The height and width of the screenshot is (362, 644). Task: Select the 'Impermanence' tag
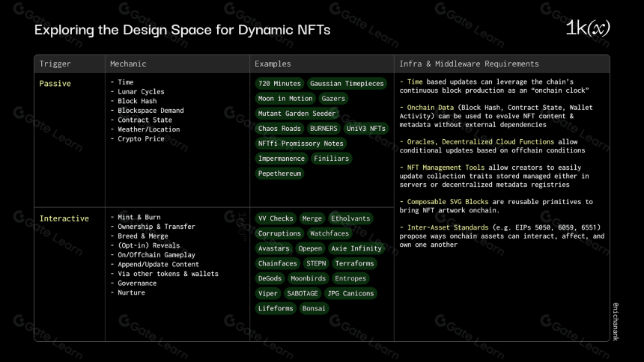point(282,159)
